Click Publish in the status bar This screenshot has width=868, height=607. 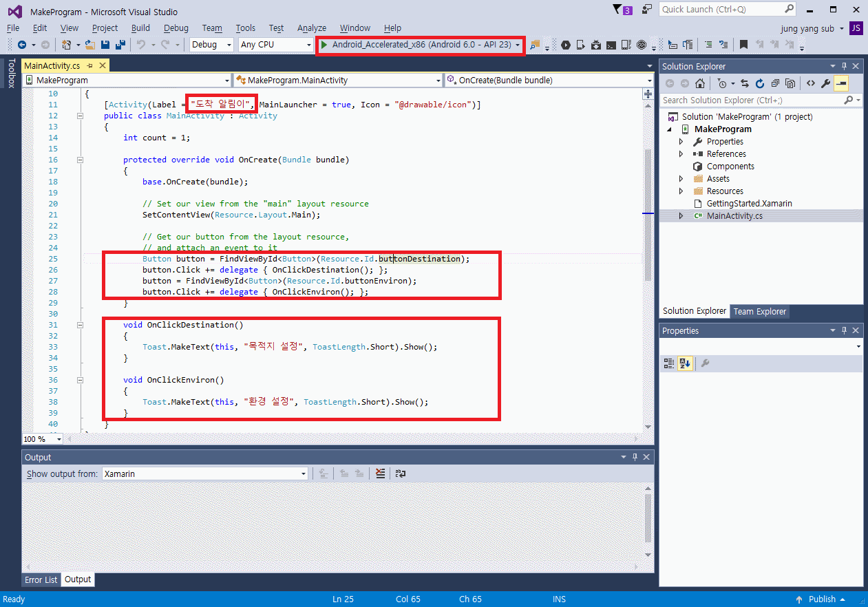pyautogui.click(x=822, y=599)
